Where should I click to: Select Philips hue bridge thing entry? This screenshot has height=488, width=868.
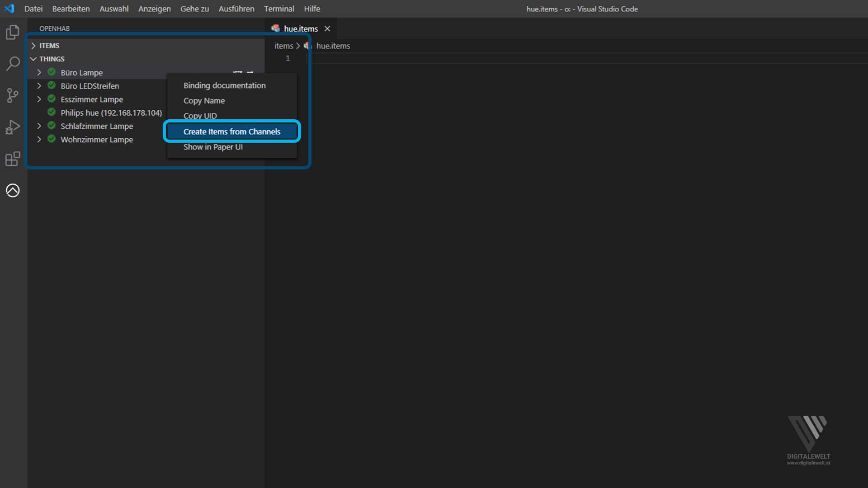pos(111,113)
